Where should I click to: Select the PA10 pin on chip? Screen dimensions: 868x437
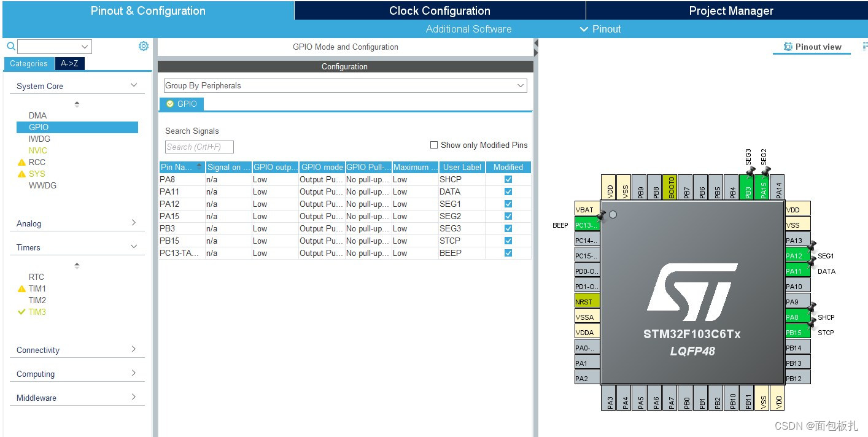pyautogui.click(x=797, y=287)
